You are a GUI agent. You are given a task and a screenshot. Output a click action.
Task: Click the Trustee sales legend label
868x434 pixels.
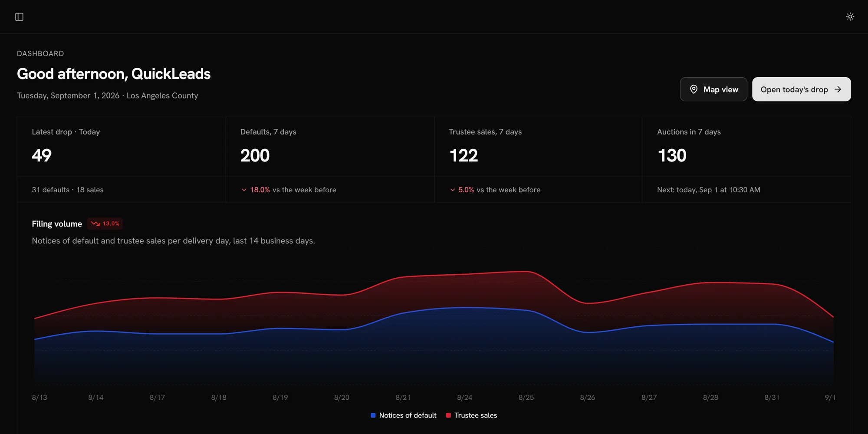click(x=476, y=415)
